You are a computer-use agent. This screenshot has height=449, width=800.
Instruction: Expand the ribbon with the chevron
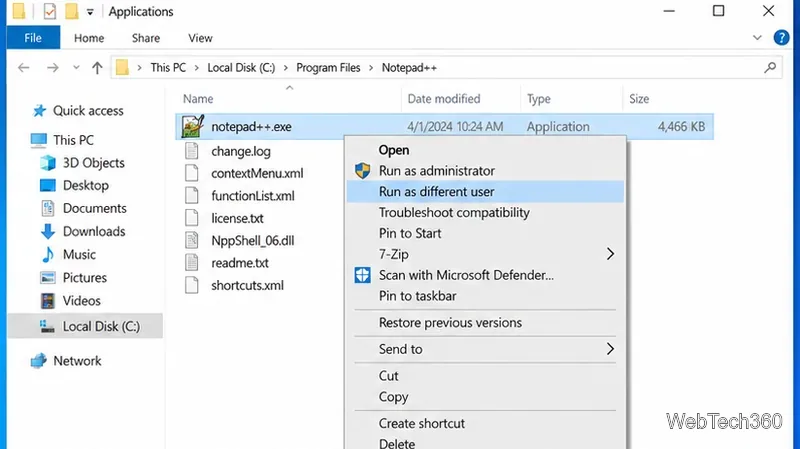point(757,38)
